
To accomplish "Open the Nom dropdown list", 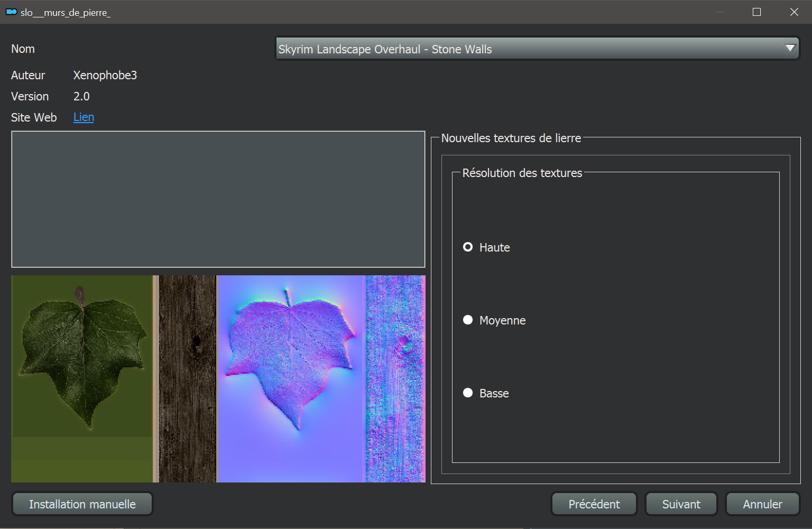I will coord(537,49).
